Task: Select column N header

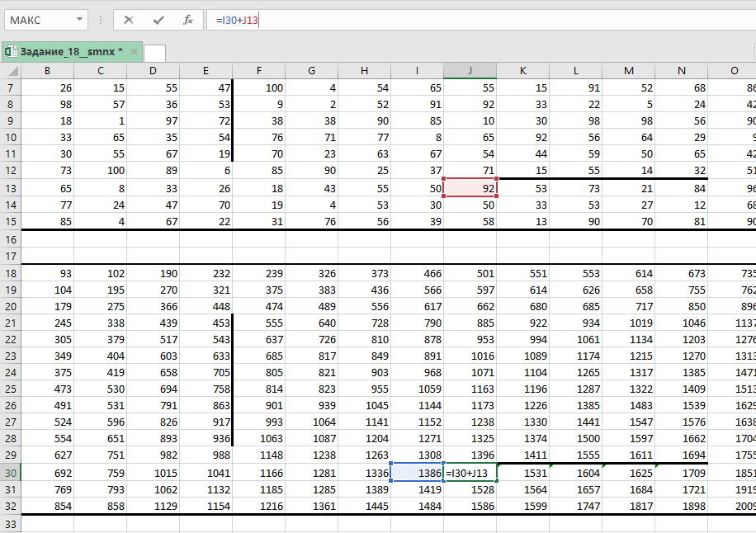Action: [681, 71]
